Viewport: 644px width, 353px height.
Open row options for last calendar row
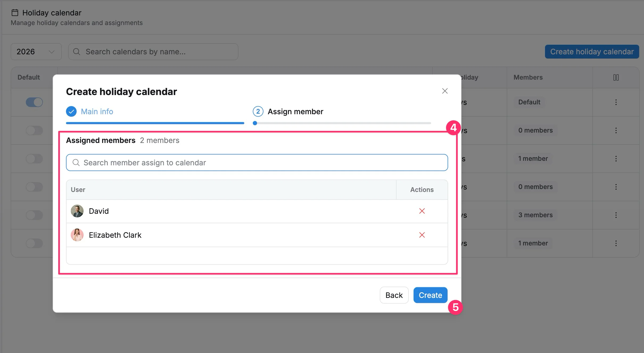tap(616, 243)
